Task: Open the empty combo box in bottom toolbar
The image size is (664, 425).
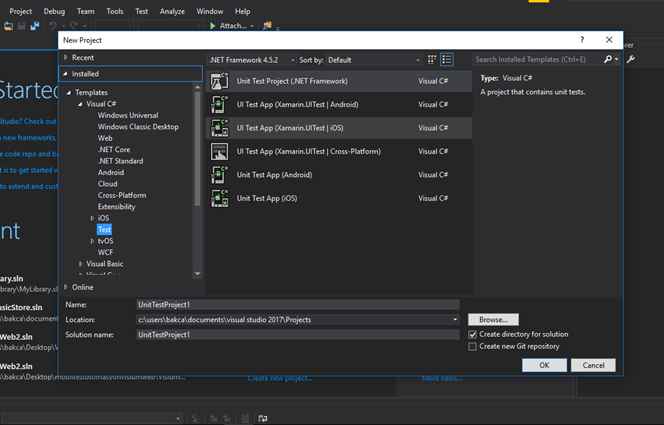Action: tap(92, 418)
